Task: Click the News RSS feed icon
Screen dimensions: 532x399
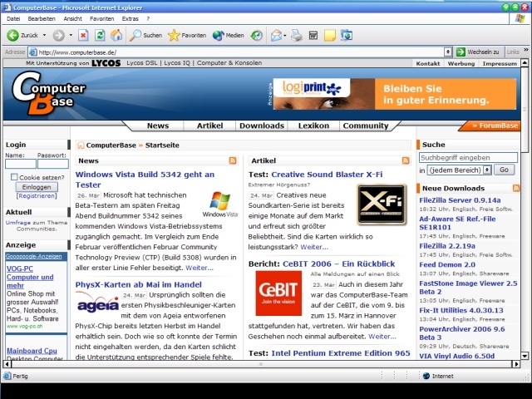Action: click(233, 160)
